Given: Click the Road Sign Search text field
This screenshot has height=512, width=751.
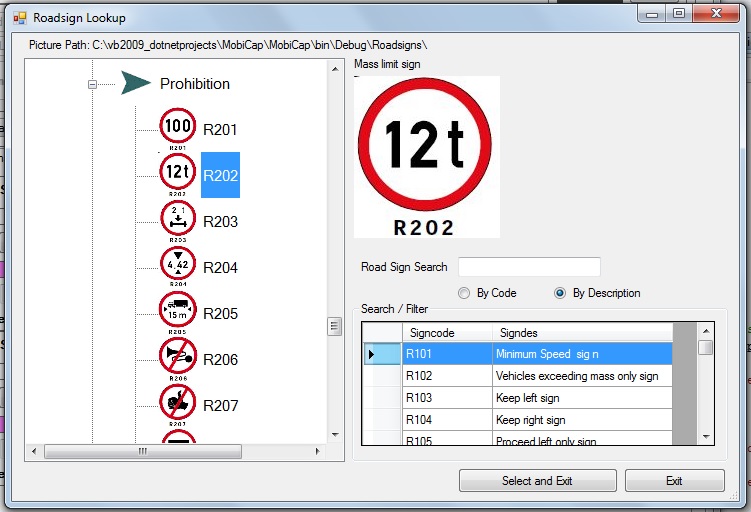Looking at the screenshot, I should pos(529,267).
